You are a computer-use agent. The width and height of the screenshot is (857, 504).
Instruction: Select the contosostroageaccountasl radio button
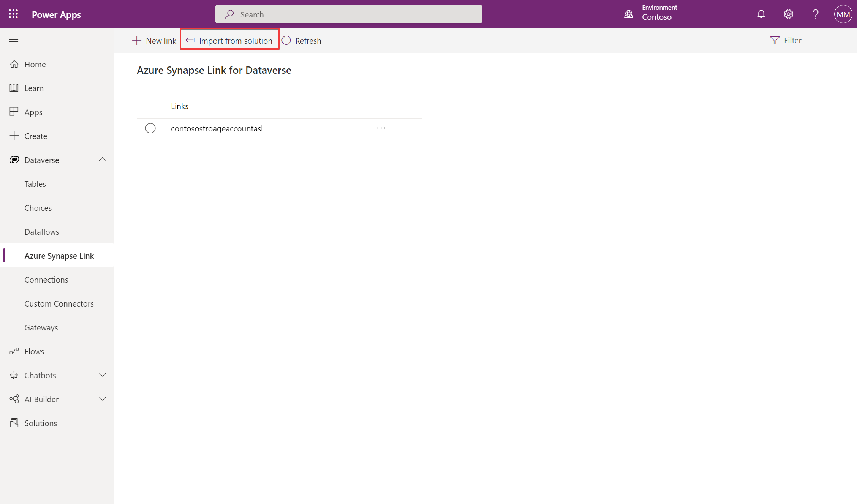[150, 128]
